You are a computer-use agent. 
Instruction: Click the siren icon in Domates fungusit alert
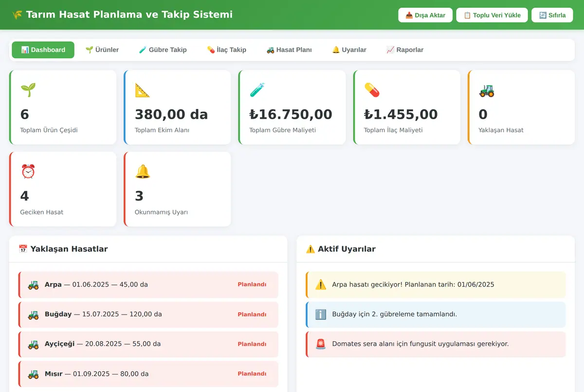(x=321, y=344)
